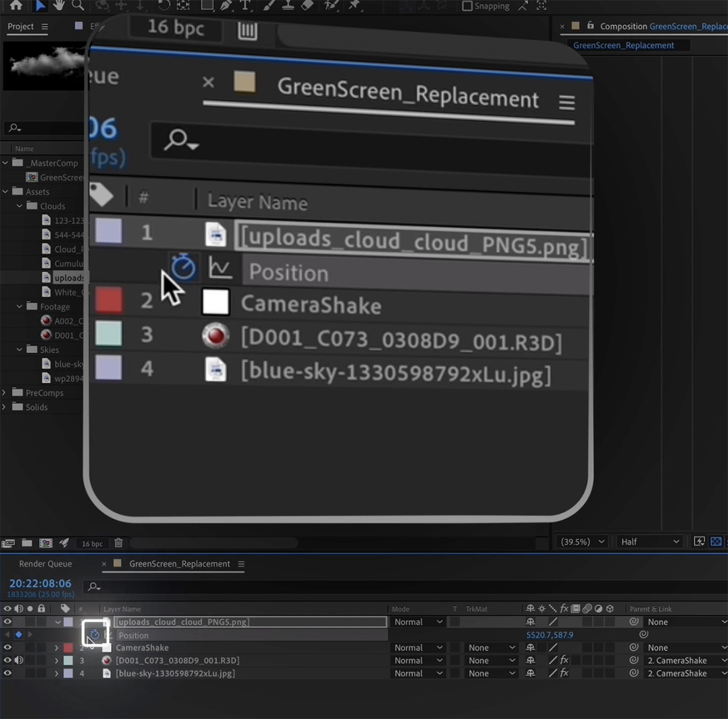
Task: Collapse the Clouds folder in Project
Action: [19, 206]
